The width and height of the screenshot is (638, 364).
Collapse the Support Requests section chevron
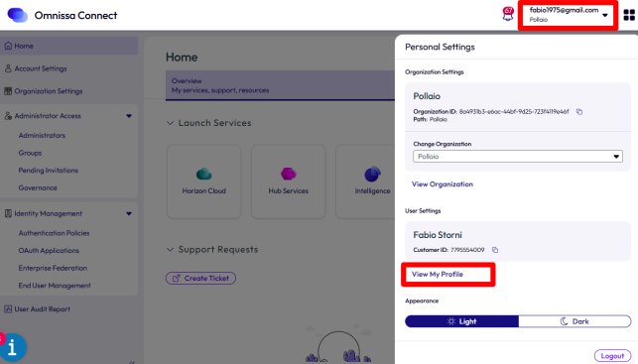pyautogui.click(x=170, y=249)
